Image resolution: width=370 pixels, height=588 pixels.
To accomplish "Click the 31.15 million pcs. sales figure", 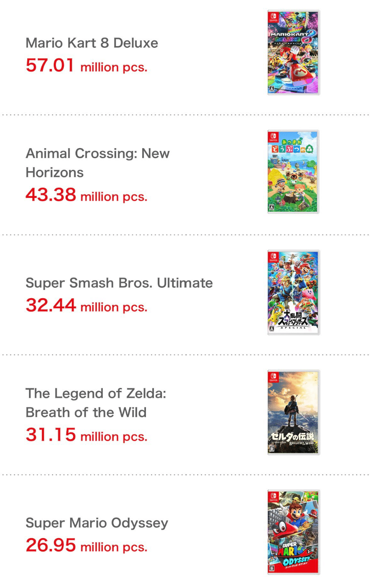I will click(86, 435).
